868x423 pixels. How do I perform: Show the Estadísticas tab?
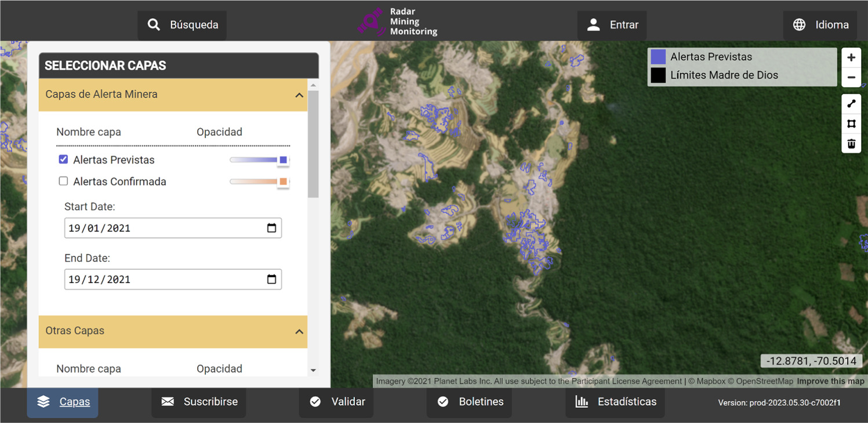point(615,402)
